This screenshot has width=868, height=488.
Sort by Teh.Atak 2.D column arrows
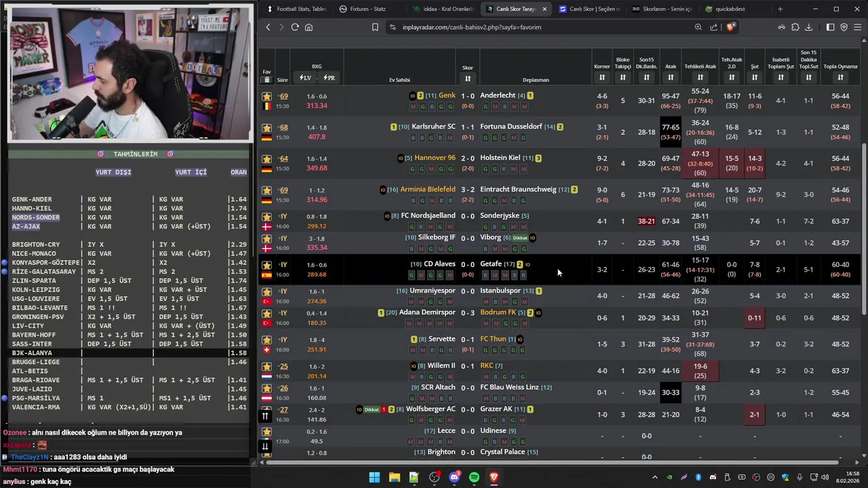coord(731,77)
